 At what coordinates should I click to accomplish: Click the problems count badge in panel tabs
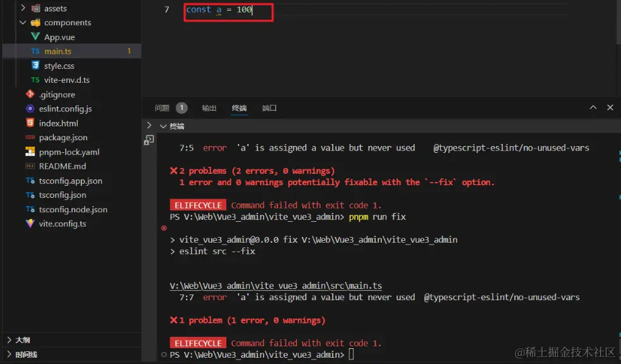point(181,107)
